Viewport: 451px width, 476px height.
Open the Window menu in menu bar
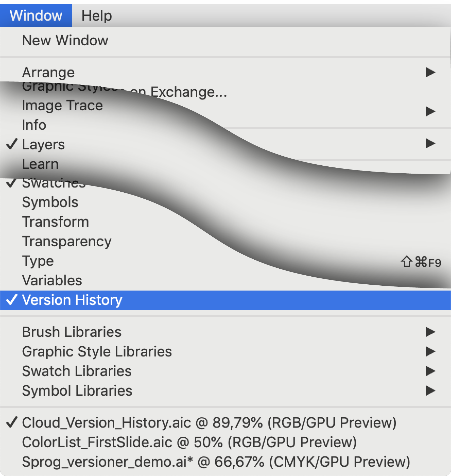[36, 15]
